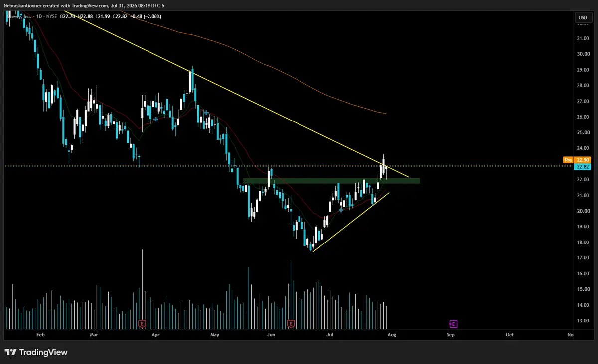Click the low value L21.99
Image resolution: width=598 pixels, height=364 pixels.
104,16
